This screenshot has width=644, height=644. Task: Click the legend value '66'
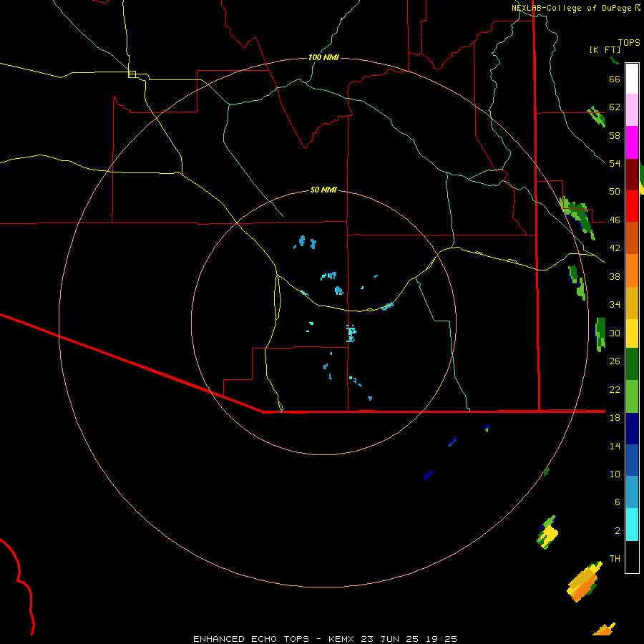tap(615, 79)
